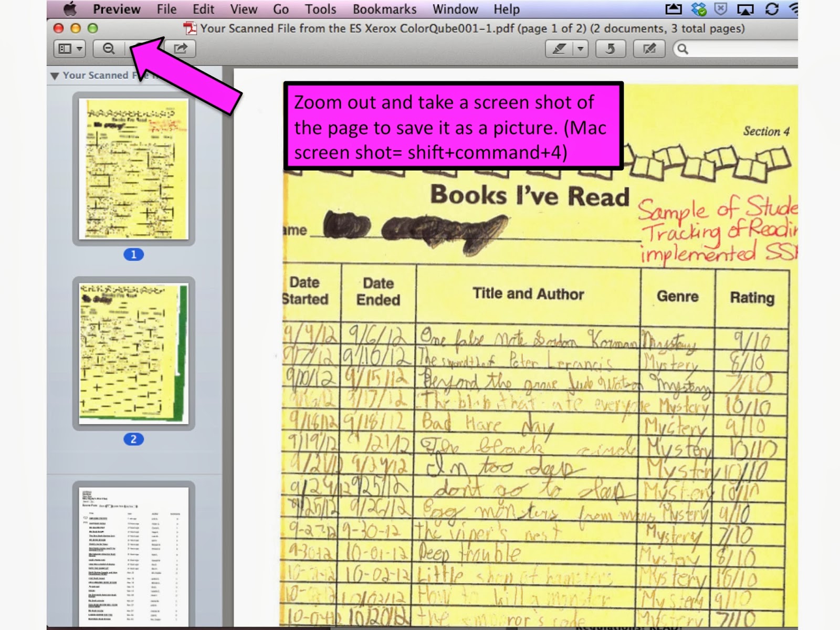840x630 pixels.
Task: Click the zoom out magnifier button
Action: (109, 49)
